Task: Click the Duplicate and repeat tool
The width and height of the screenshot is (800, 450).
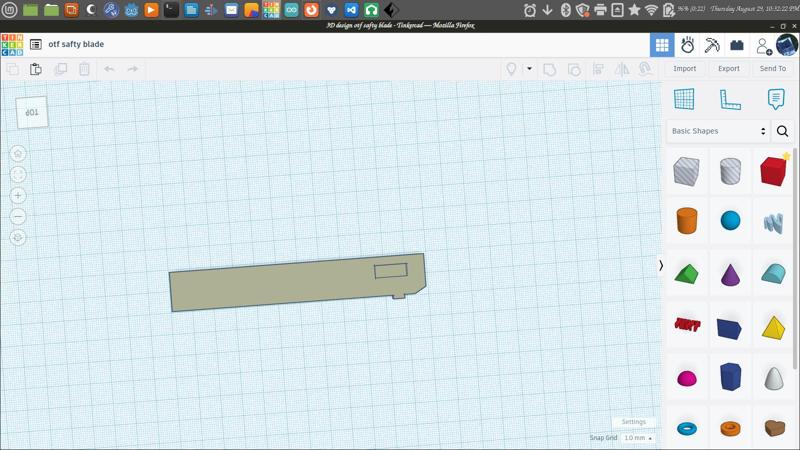Action: (x=60, y=69)
